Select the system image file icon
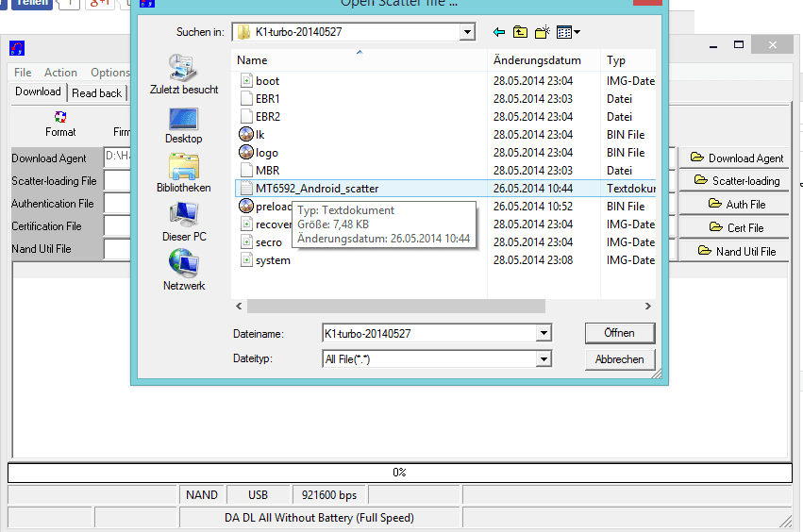This screenshot has height=532, width=803. (246, 259)
